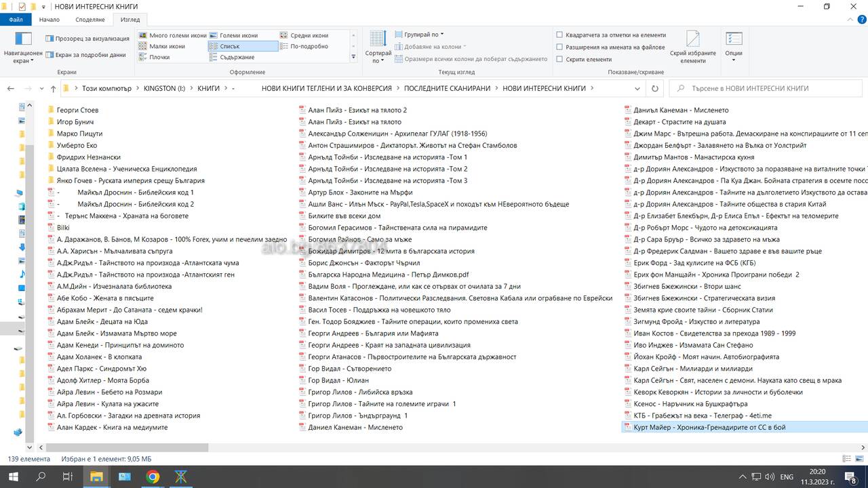Screen dimensions: 868x488
Task: Open the Файл tab
Action: (x=16, y=20)
